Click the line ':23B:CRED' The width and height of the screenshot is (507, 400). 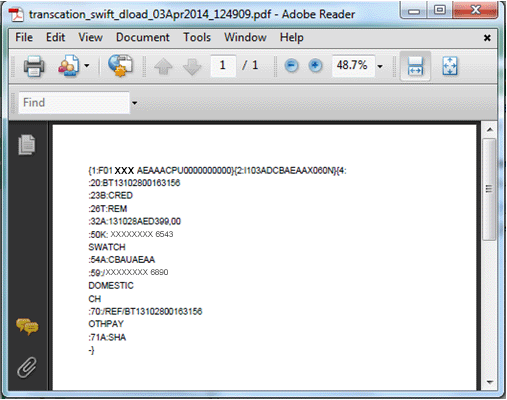(110, 195)
